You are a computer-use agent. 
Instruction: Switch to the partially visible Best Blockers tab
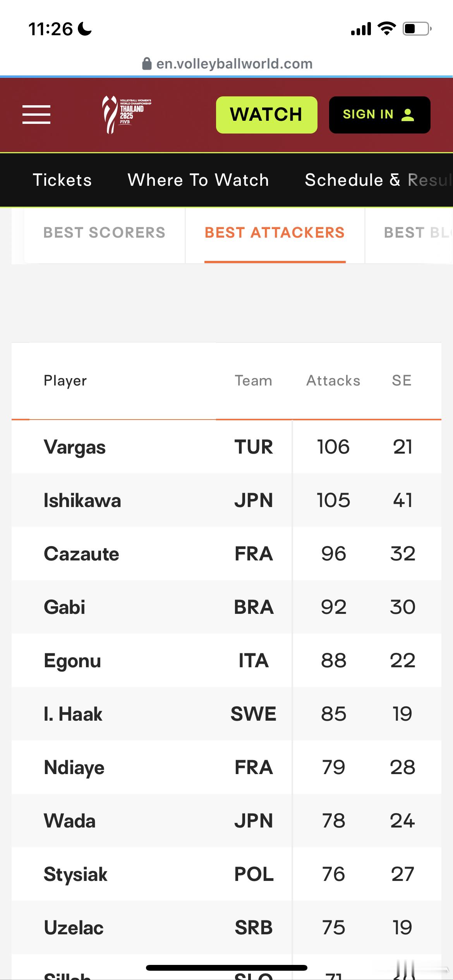coord(418,233)
